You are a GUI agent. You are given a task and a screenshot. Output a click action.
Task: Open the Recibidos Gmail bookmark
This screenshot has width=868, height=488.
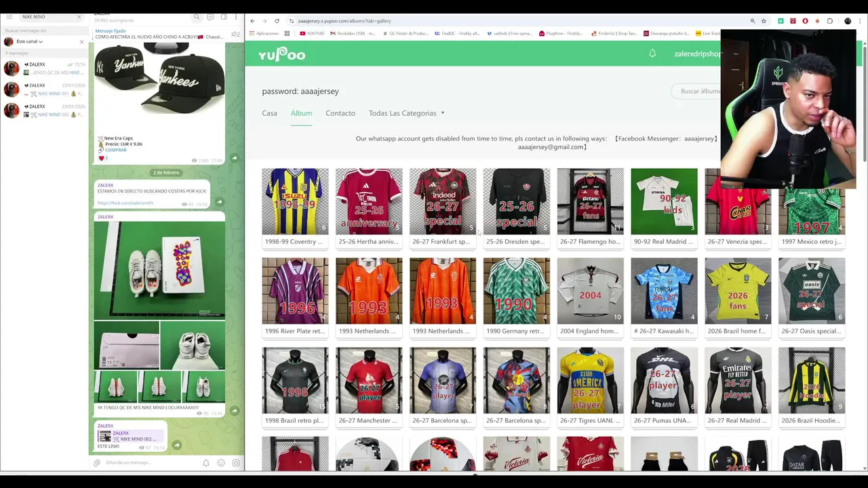(353, 33)
